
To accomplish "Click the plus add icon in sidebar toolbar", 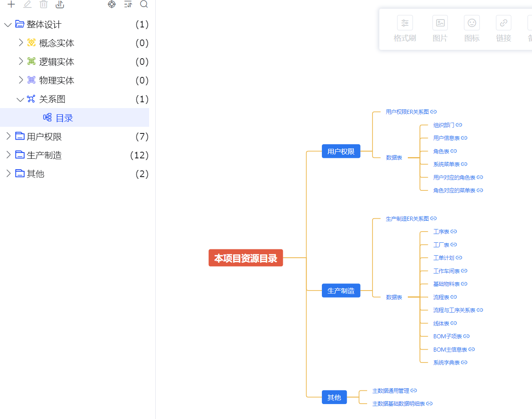I will pyautogui.click(x=11, y=4).
